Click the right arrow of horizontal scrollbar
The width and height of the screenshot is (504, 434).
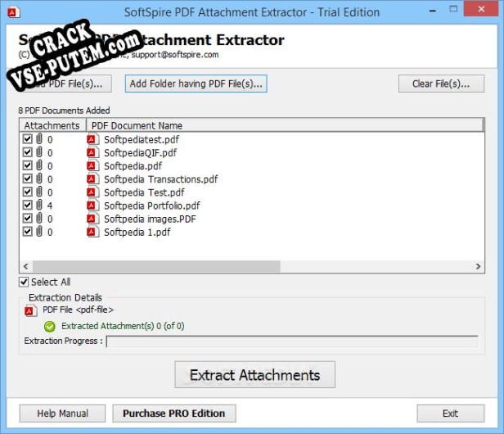coord(479,267)
